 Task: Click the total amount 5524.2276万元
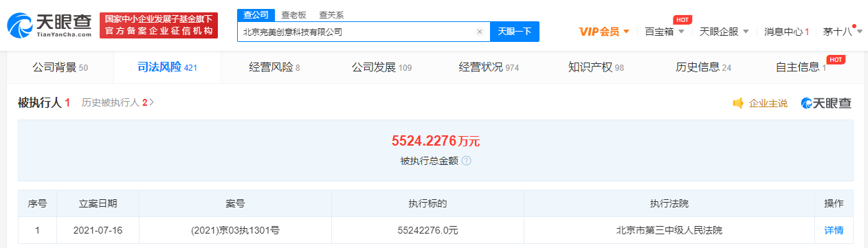coord(436,142)
